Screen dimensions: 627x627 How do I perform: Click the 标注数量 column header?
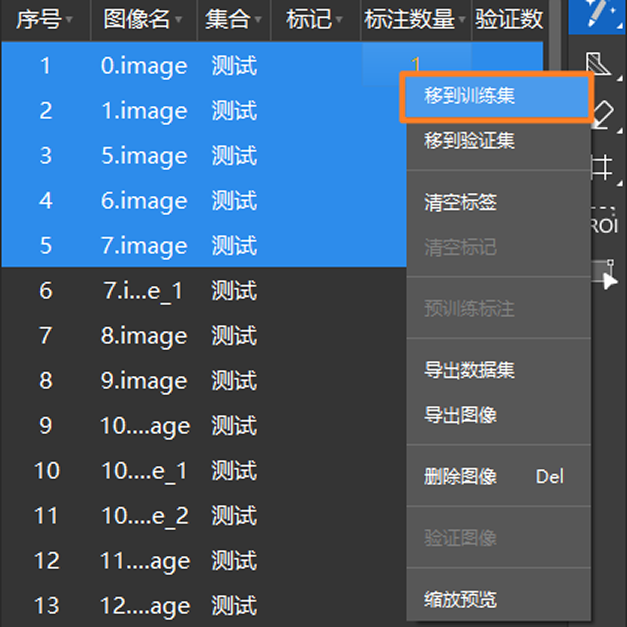tap(416, 19)
